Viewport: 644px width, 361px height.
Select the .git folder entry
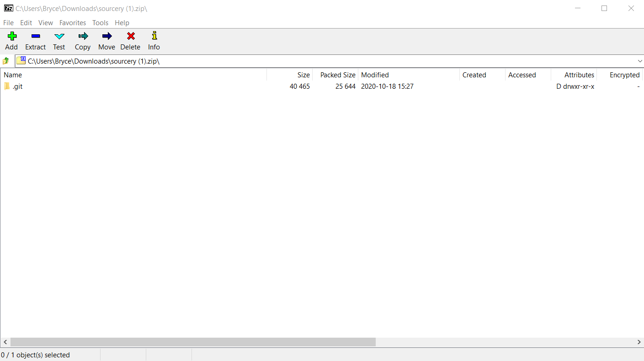point(17,86)
